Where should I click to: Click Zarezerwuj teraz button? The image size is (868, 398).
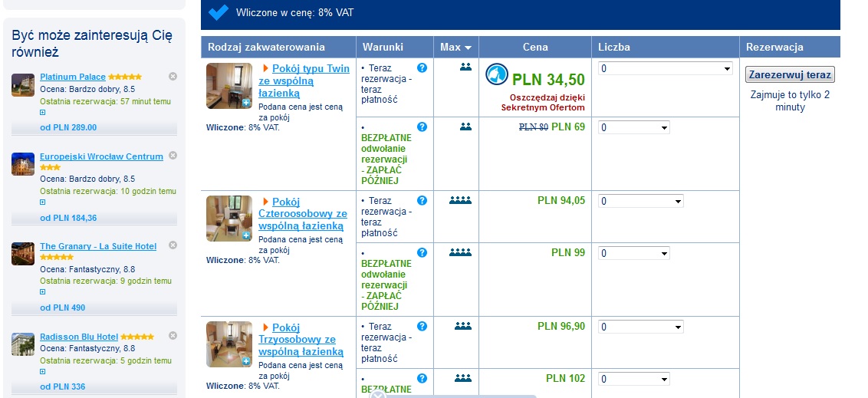click(790, 74)
